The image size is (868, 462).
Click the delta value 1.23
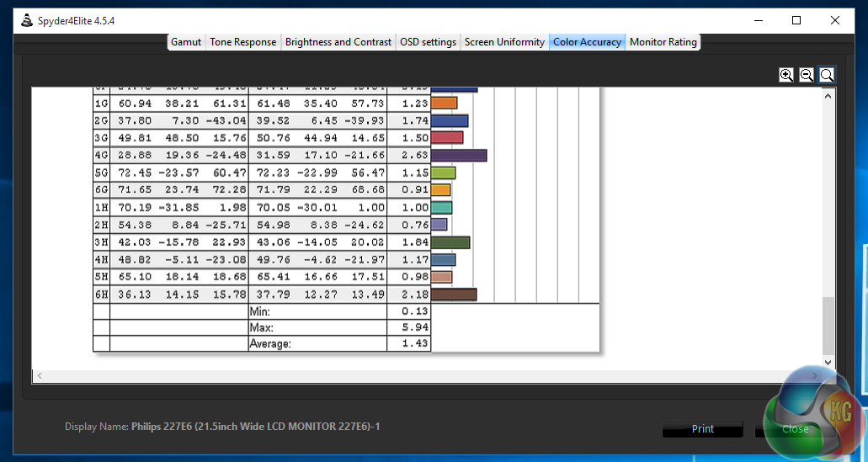click(x=415, y=104)
